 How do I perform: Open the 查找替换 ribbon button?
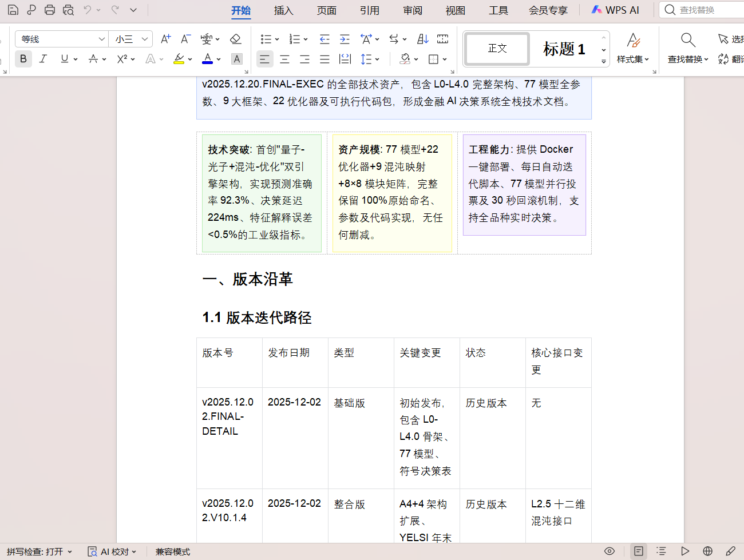[688, 48]
